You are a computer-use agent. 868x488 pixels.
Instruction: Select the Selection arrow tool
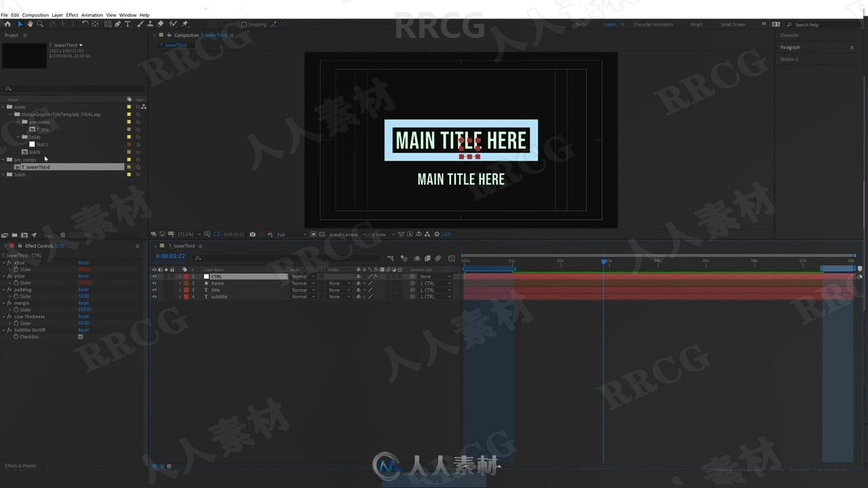pyautogui.click(x=20, y=24)
